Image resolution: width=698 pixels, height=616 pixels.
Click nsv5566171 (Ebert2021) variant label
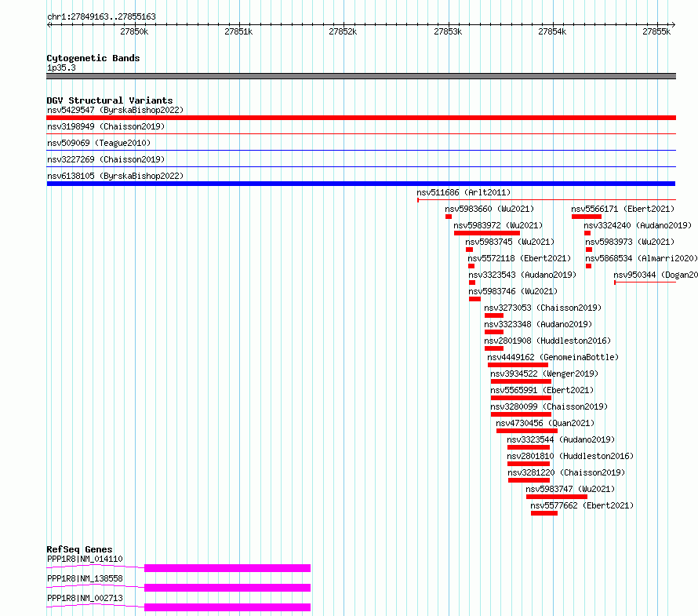click(623, 209)
